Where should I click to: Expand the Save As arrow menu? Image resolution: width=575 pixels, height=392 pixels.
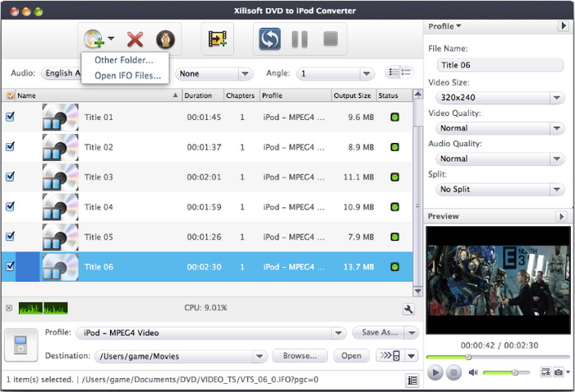(412, 333)
